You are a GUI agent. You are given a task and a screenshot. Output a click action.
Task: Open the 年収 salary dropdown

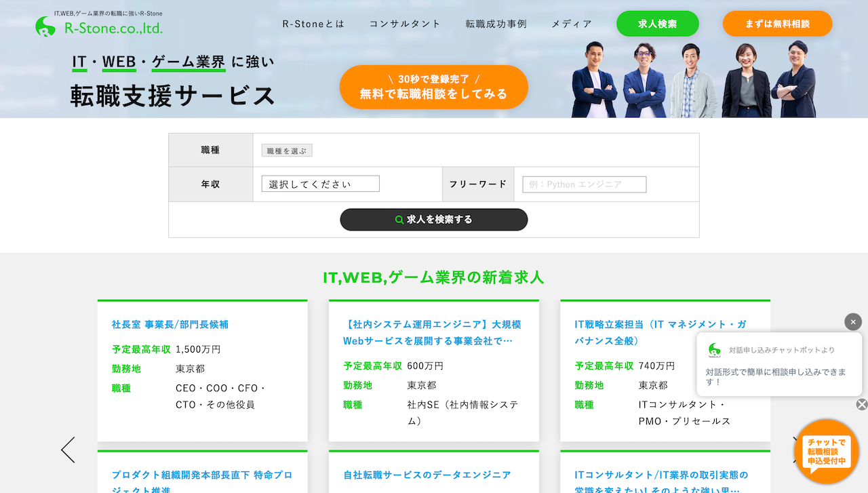click(320, 184)
